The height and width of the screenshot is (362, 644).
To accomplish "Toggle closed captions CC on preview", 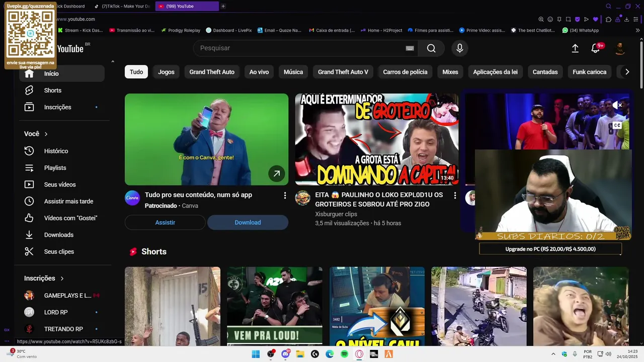I will pyautogui.click(x=617, y=125).
